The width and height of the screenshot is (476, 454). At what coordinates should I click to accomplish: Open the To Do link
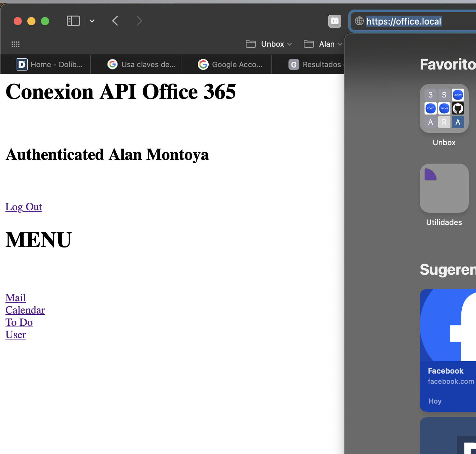pyautogui.click(x=19, y=322)
